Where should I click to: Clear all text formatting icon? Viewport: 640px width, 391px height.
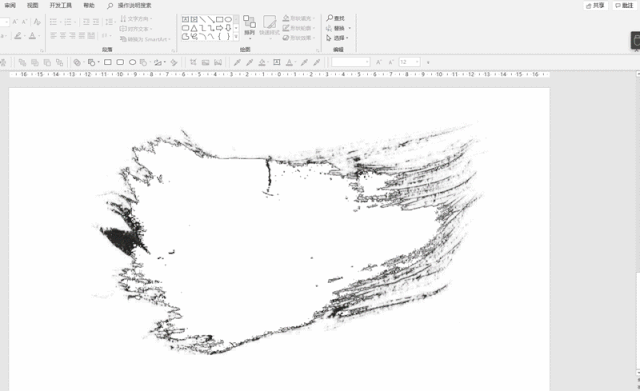tap(37, 22)
